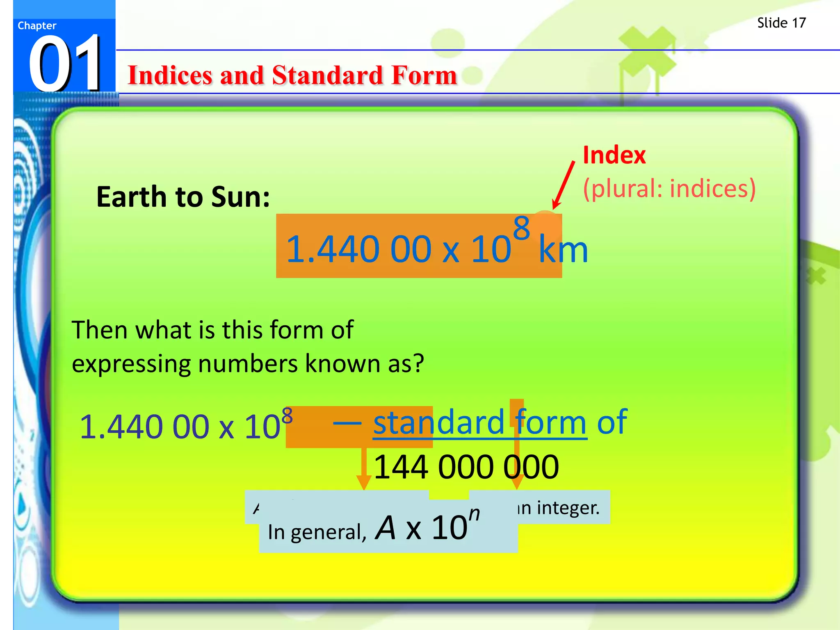Image resolution: width=840 pixels, height=630 pixels.
Task: Click the 'Indices and Standard Form' title
Action: click(292, 76)
